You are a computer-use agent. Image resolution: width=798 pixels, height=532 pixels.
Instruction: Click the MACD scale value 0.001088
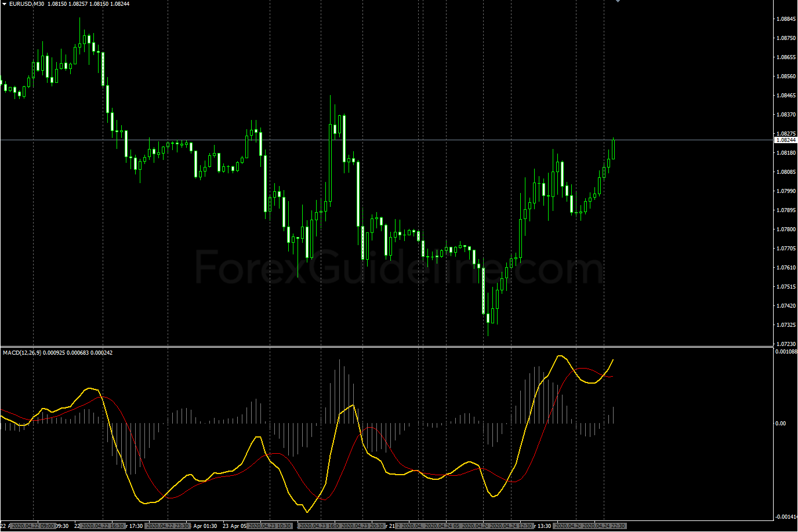coord(786,351)
